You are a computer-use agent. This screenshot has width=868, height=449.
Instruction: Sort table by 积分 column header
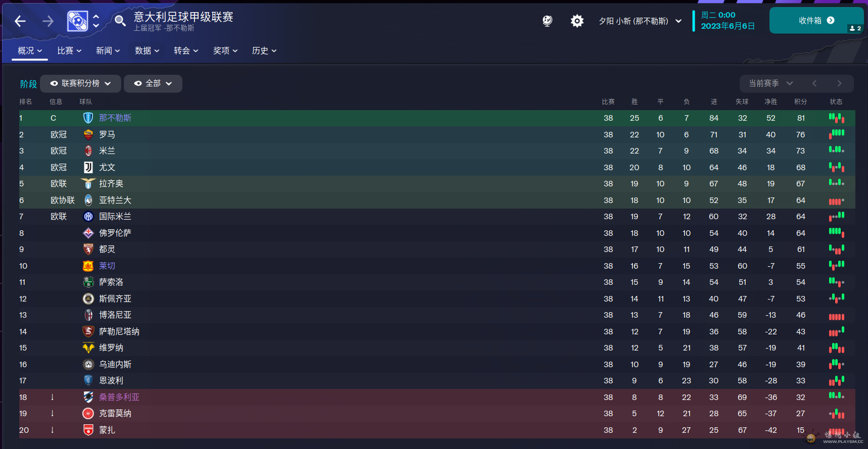[800, 102]
